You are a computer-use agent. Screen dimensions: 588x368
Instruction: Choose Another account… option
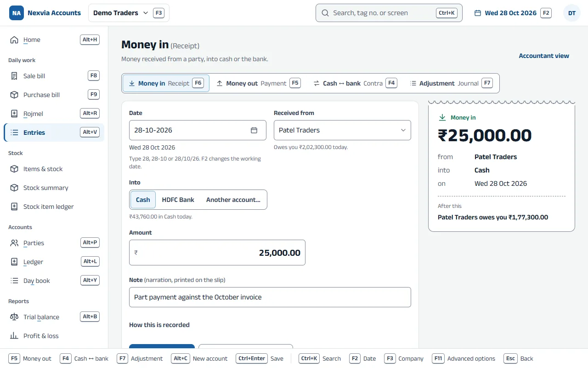[233, 200]
